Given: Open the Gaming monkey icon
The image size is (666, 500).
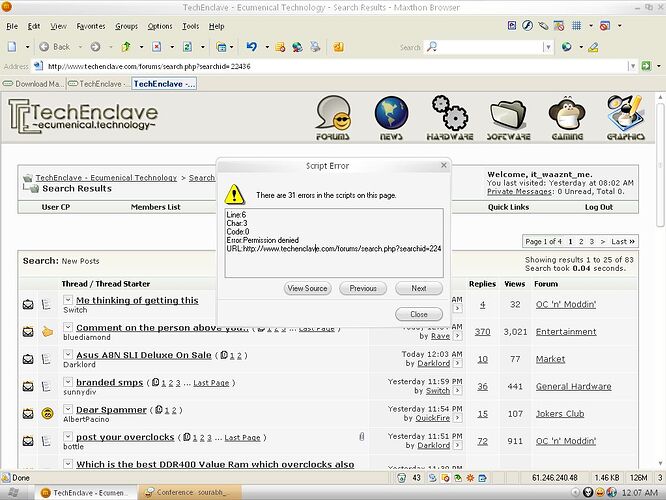Looking at the screenshot, I should (568, 117).
